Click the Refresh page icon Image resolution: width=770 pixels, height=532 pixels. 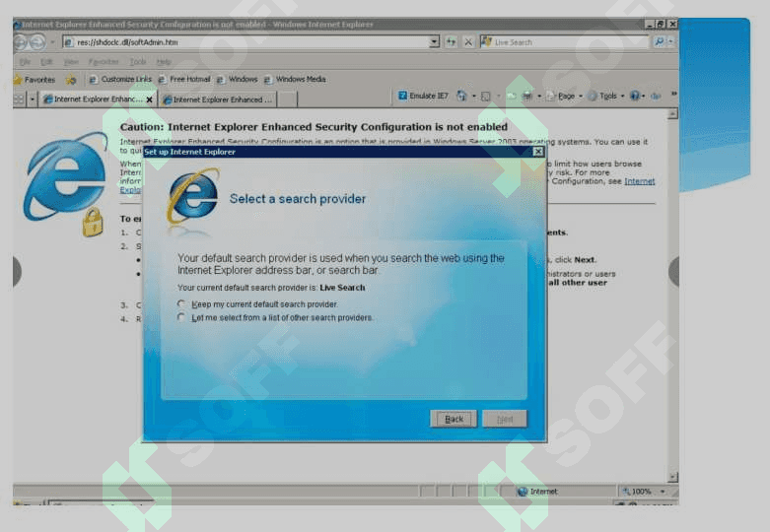(451, 42)
